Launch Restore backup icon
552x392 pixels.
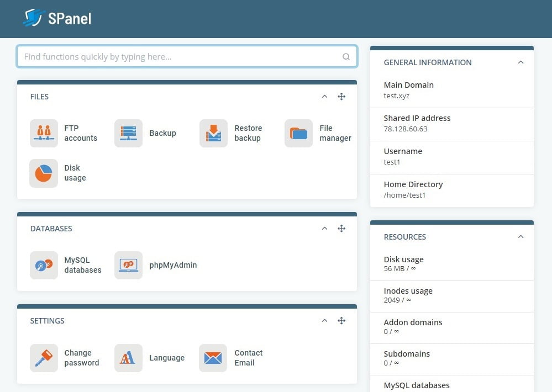(213, 134)
